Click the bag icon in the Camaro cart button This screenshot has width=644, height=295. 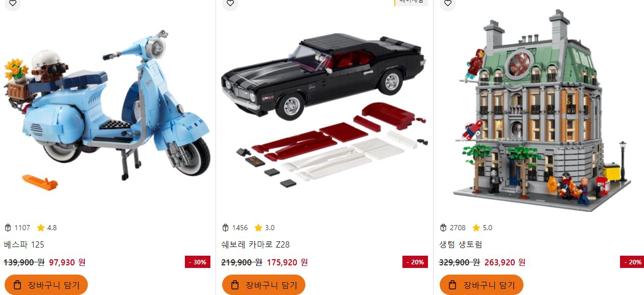point(235,285)
